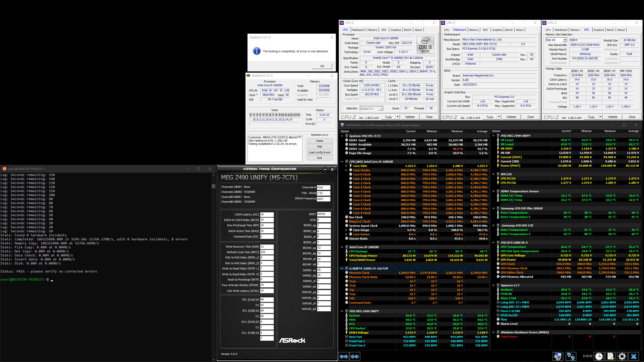
Task: Open Tools dropdown arrow in first CPU-Z window
Action: click(397, 117)
